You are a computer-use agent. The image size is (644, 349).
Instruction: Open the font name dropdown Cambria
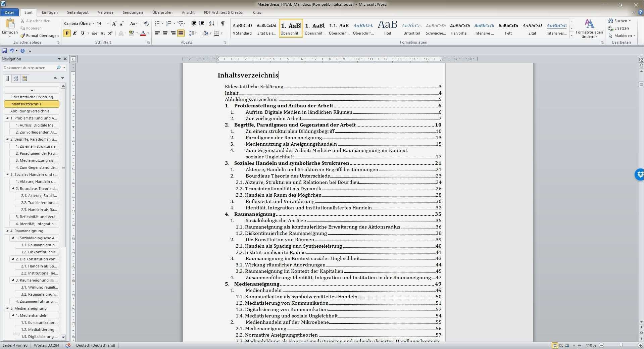(93, 23)
